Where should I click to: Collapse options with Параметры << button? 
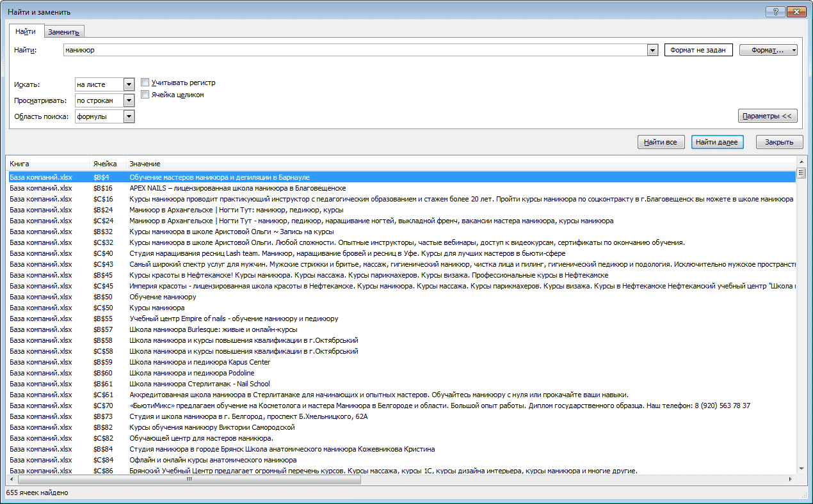click(x=768, y=116)
